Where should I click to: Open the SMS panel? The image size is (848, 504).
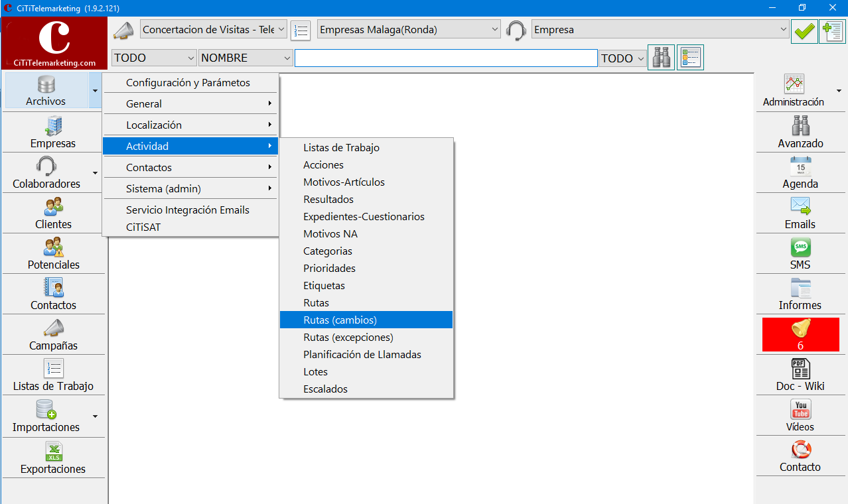[x=801, y=254]
